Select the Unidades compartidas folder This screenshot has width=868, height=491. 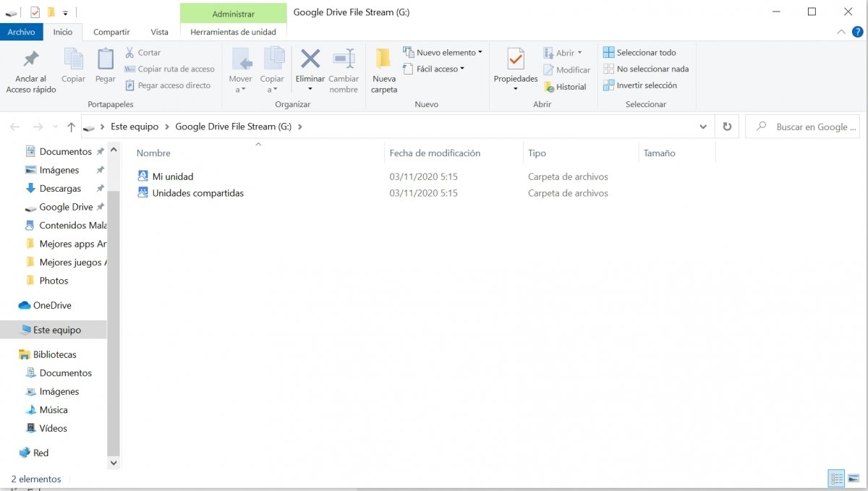(190, 193)
